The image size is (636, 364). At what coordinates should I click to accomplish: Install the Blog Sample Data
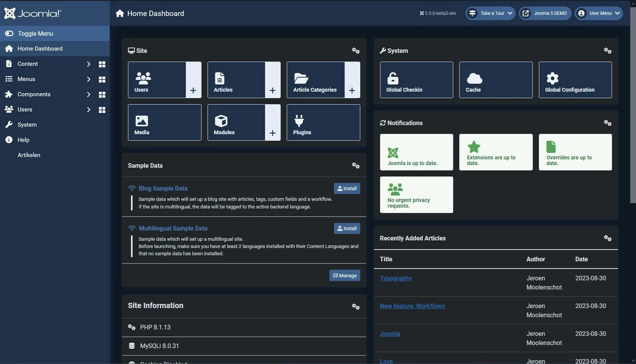[347, 188]
